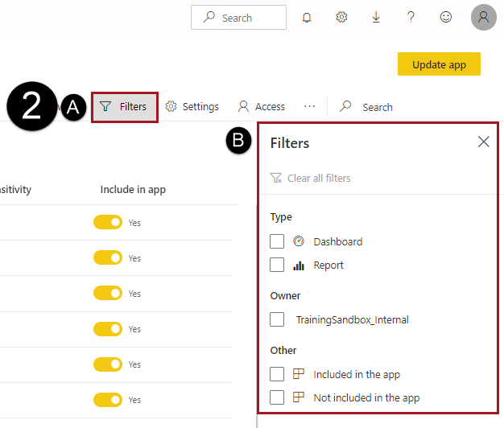
Task: Close the Filters pane with X
Action: [x=483, y=142]
